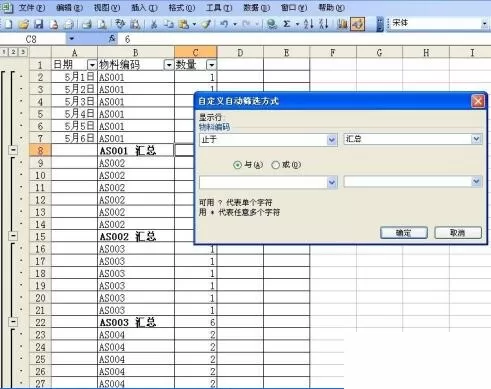This screenshot has width=491, height=389.
Task: Open the second condition operator dropdown
Action: [332, 182]
